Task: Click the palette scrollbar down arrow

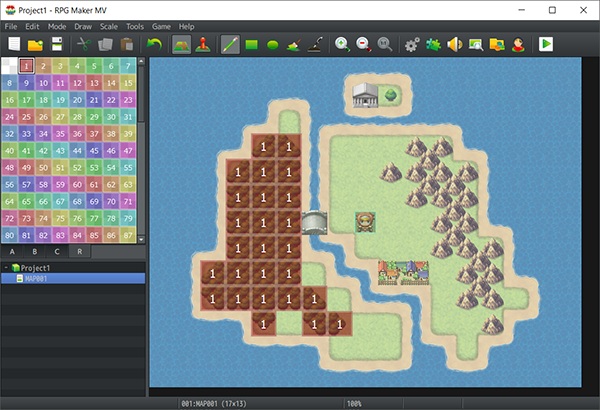Action: (x=141, y=240)
